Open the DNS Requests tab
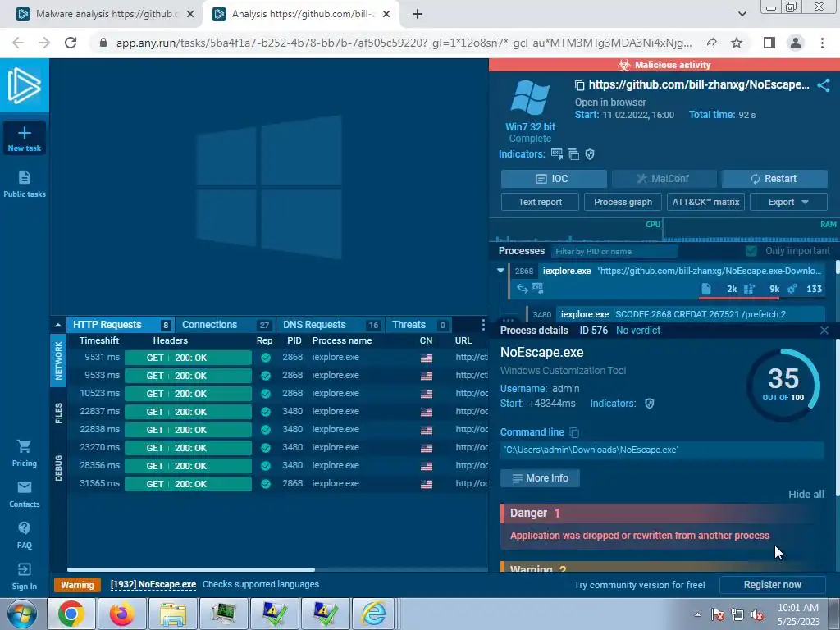 [331, 325]
